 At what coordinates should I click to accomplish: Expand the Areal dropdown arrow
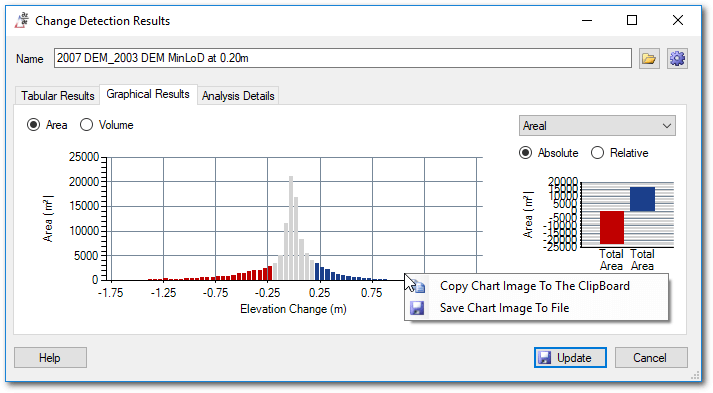(667, 126)
